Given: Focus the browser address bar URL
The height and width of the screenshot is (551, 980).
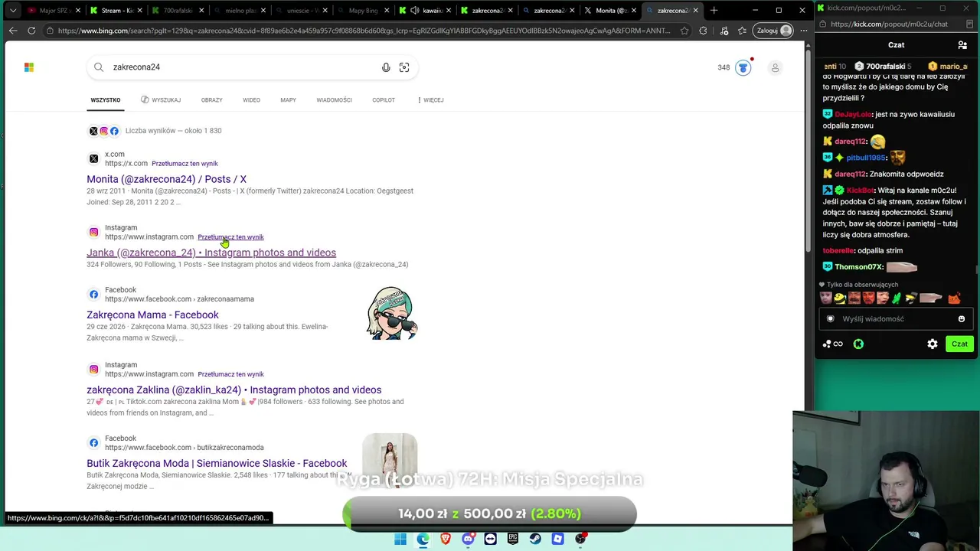Looking at the screenshot, I should 364,31.
